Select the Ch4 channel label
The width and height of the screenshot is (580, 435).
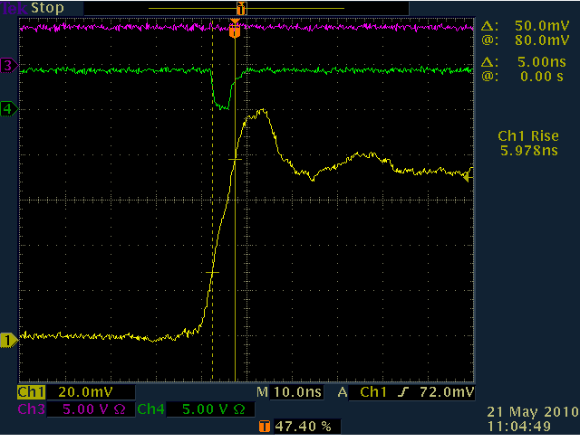point(151,409)
